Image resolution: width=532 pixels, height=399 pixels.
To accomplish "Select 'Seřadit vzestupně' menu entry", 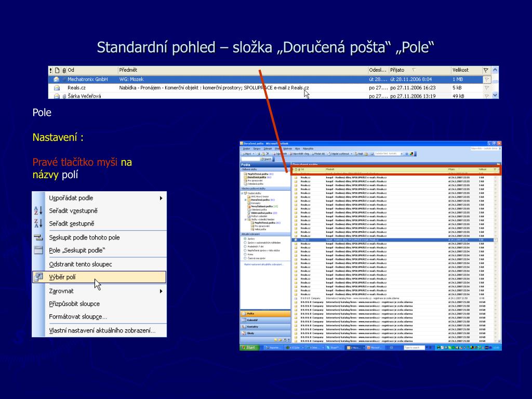I will [x=99, y=211].
